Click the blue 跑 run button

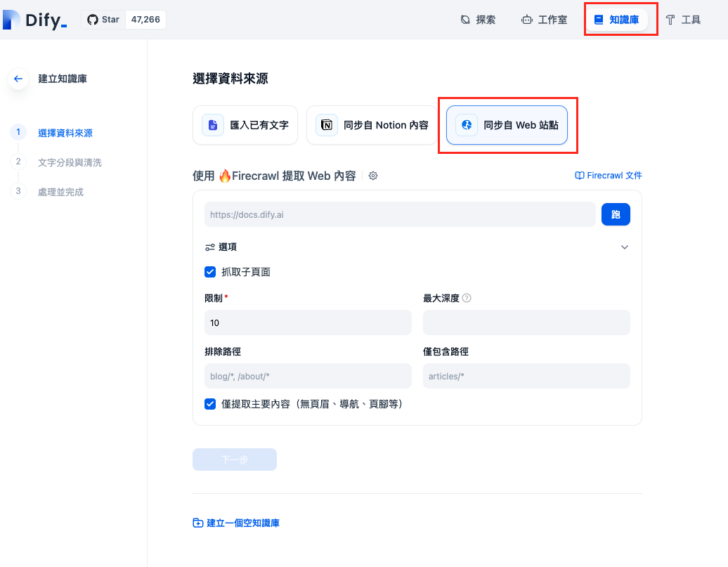pyautogui.click(x=616, y=214)
